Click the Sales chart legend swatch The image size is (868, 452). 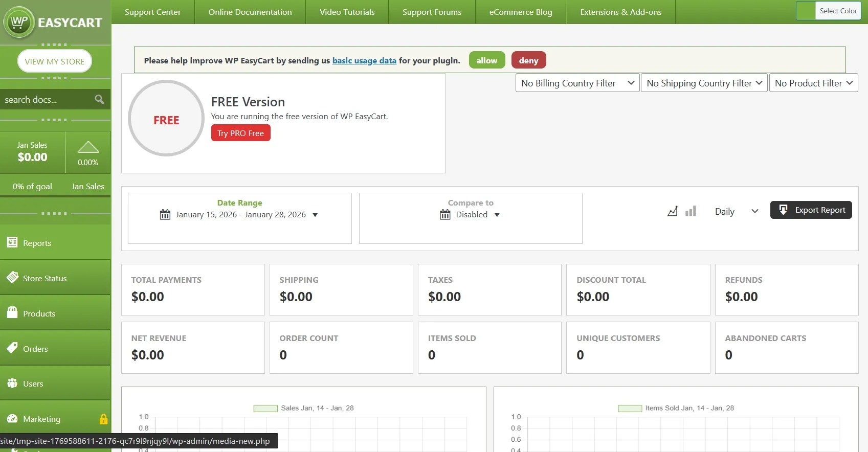pos(265,408)
